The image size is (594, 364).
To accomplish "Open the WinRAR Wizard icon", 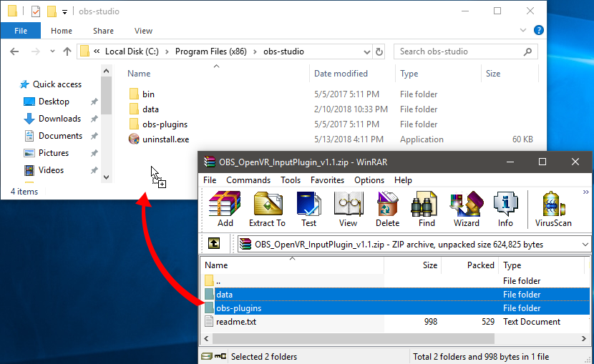I will (467, 209).
